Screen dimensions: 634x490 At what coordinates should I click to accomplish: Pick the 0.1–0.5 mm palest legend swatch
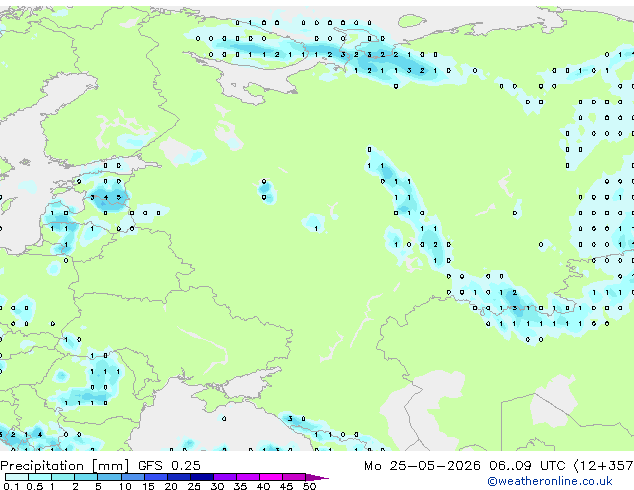pyautogui.click(x=17, y=477)
